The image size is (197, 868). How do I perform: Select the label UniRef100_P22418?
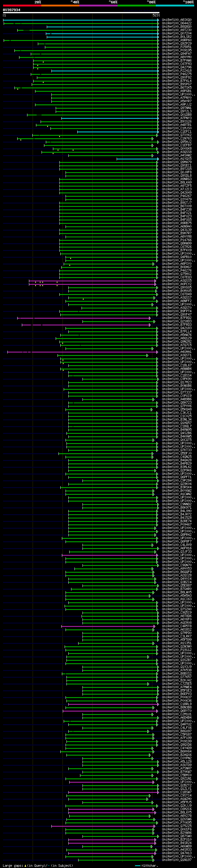(x=177, y=71)
